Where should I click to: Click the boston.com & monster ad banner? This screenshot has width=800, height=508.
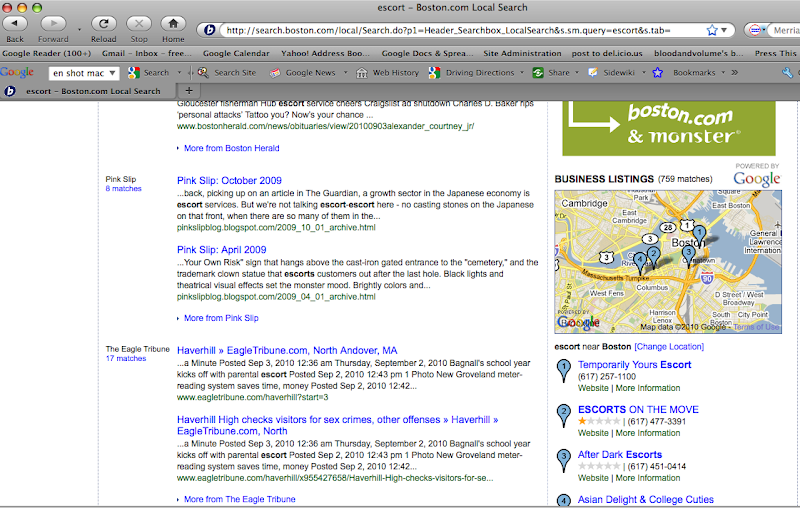click(669, 128)
